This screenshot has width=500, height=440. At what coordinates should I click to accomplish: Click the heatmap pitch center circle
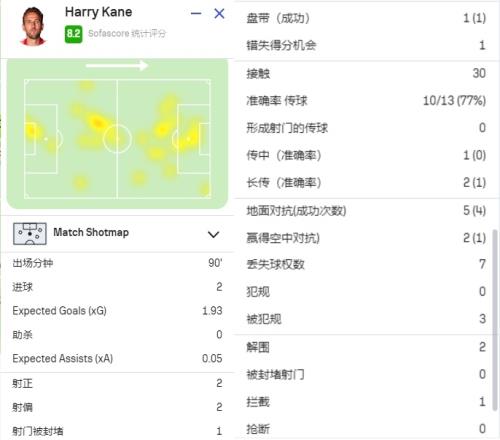(x=117, y=139)
